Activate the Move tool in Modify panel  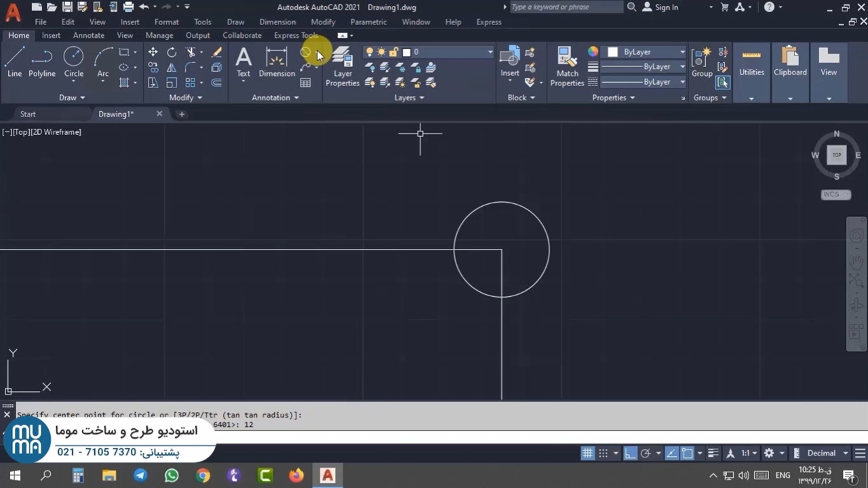coord(153,52)
